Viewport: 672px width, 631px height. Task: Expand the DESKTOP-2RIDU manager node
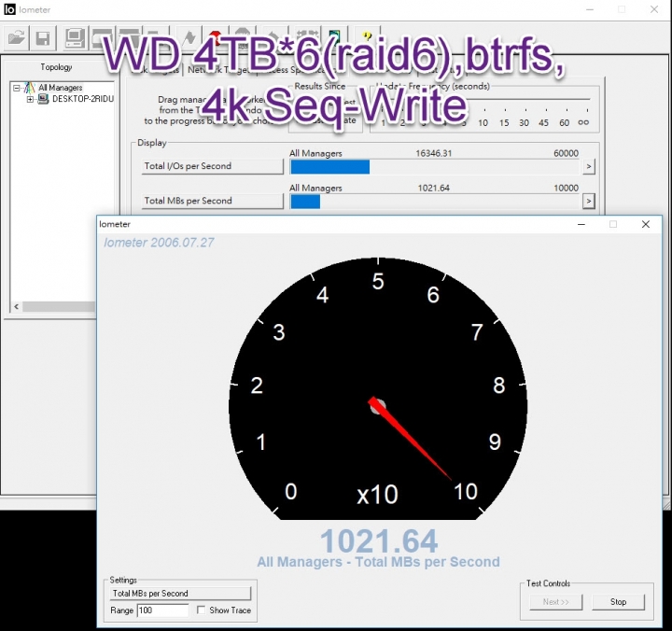tap(30, 100)
